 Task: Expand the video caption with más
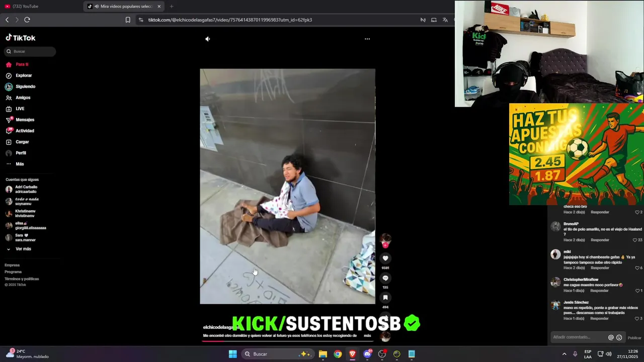point(367,335)
